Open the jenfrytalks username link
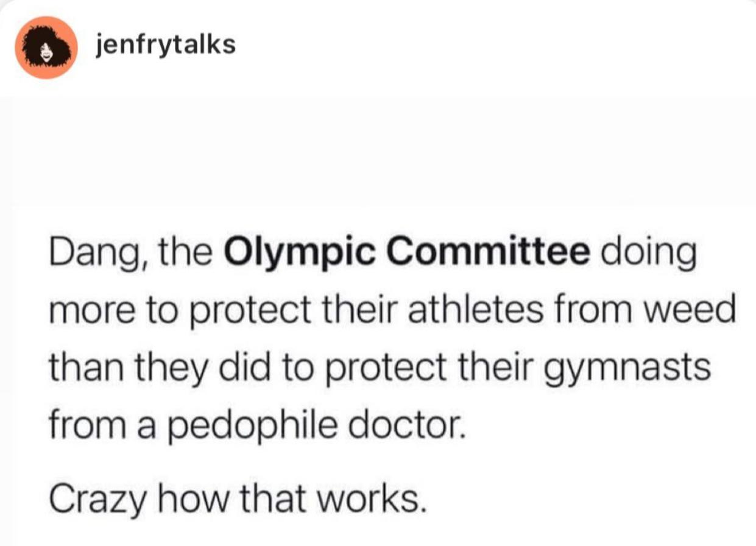756x546 pixels. coord(166,44)
